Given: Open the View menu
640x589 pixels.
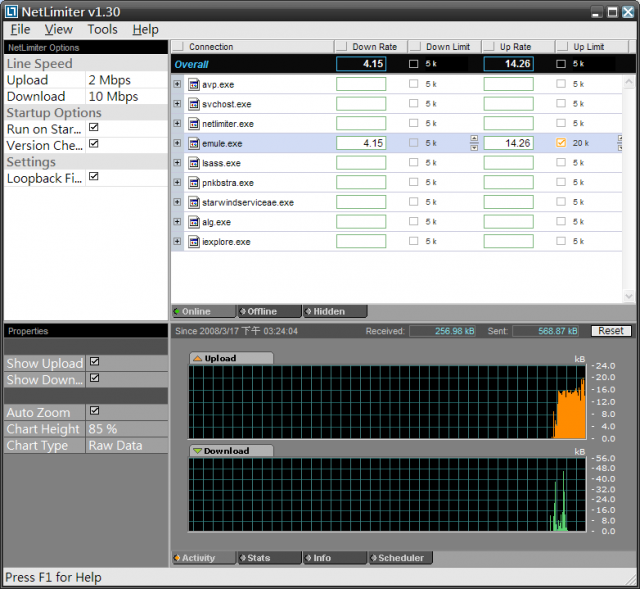Looking at the screenshot, I should 58,29.
